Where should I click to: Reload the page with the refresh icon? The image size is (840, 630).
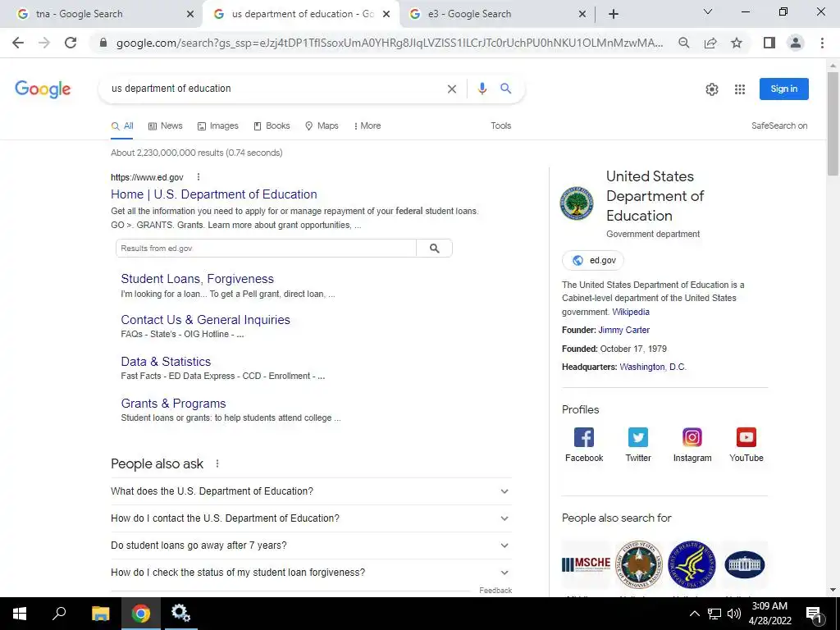[x=71, y=43]
